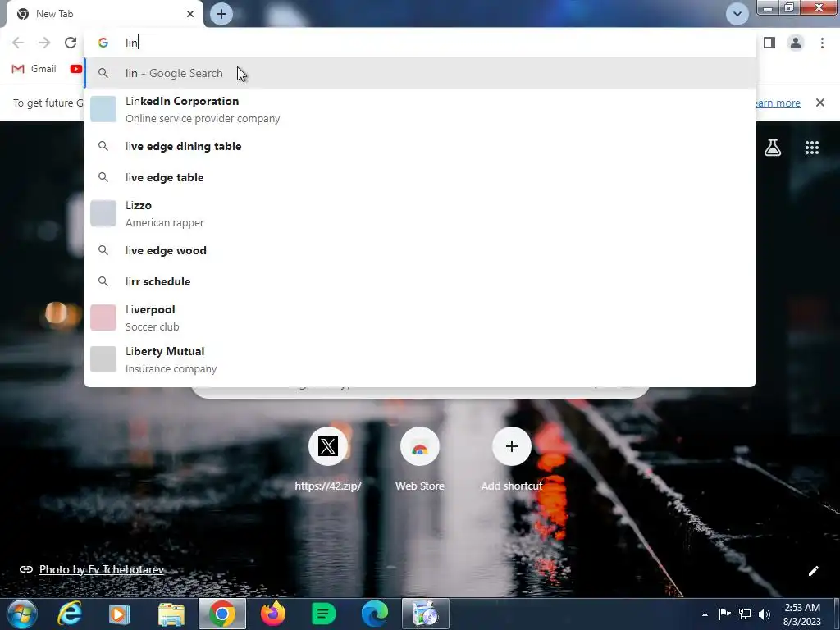
Task: Open Chrome Labs flask icon
Action: coord(773,148)
